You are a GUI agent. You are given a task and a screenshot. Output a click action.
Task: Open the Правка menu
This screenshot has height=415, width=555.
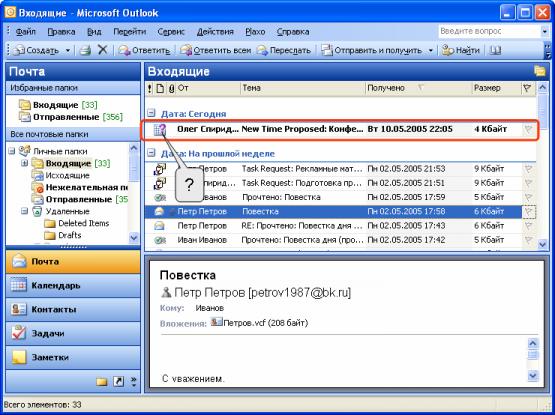pyautogui.click(x=61, y=32)
